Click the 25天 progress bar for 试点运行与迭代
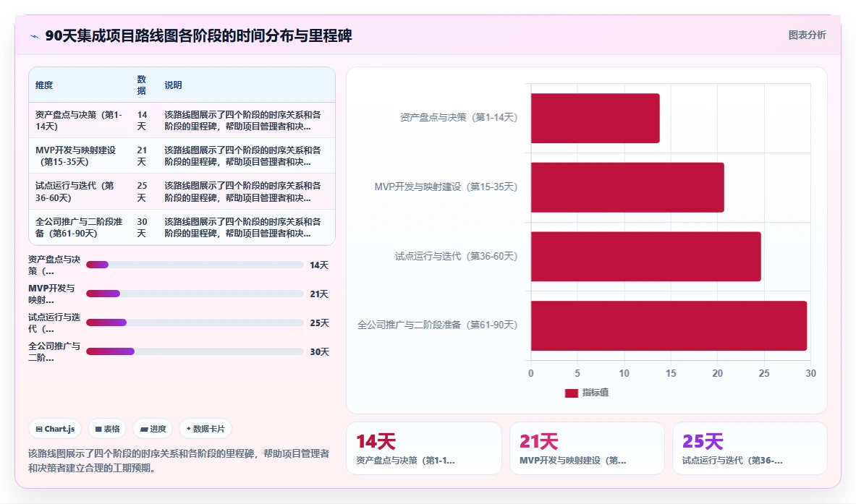The width and height of the screenshot is (856, 504). tap(195, 323)
